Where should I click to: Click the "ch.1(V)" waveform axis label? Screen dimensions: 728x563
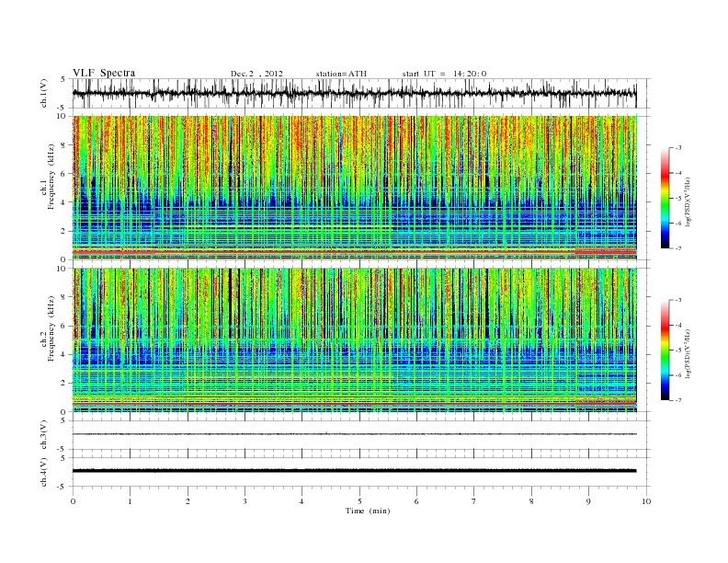tap(44, 93)
